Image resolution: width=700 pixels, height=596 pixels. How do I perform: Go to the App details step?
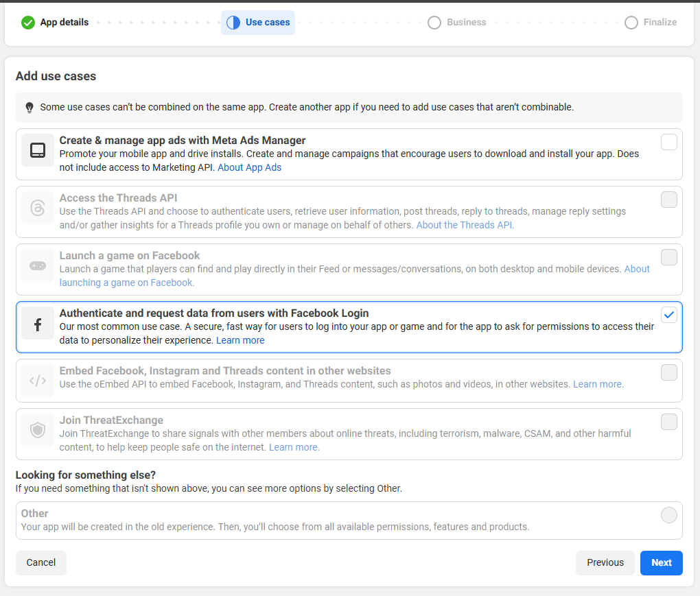tap(55, 23)
